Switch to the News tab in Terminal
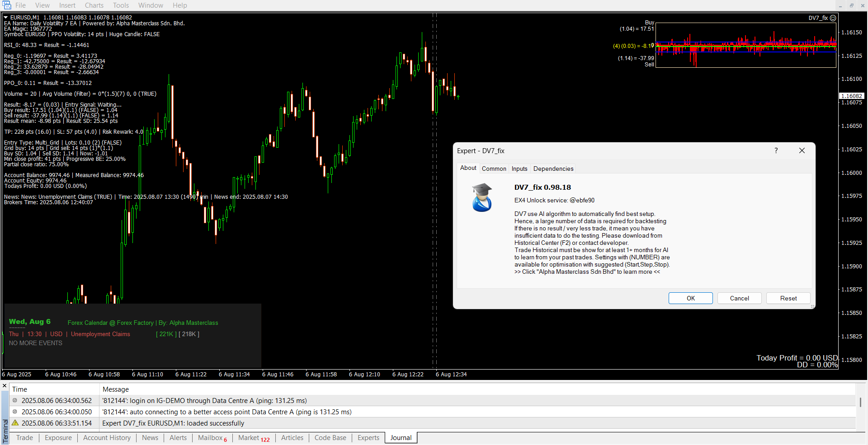 150,438
